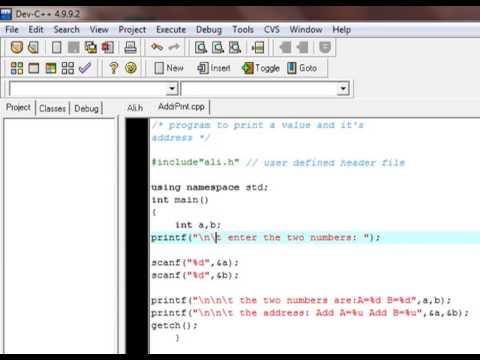Click the scanf line reading &a
This screenshot has width=480, height=360.
tap(195, 263)
